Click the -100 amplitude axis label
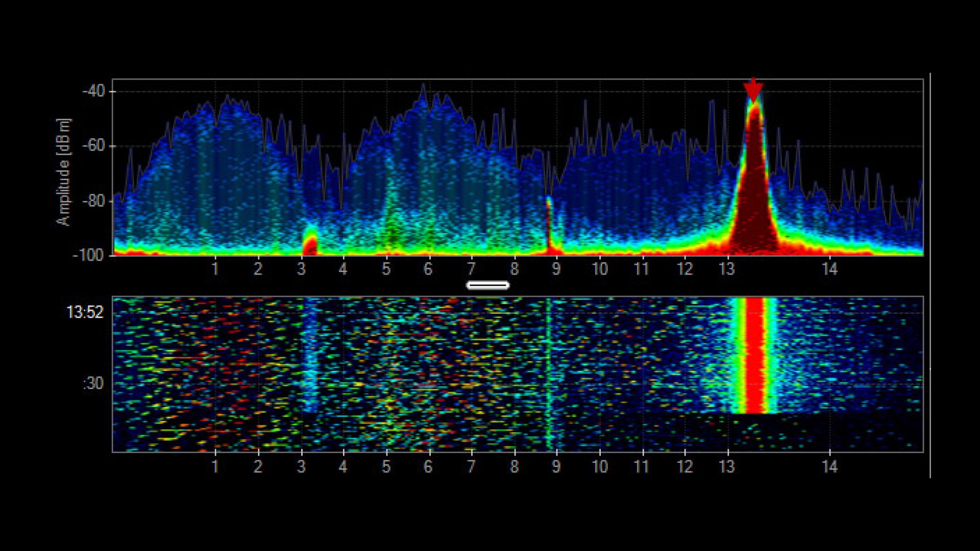Screen dimensions: 980x551 tap(88, 255)
